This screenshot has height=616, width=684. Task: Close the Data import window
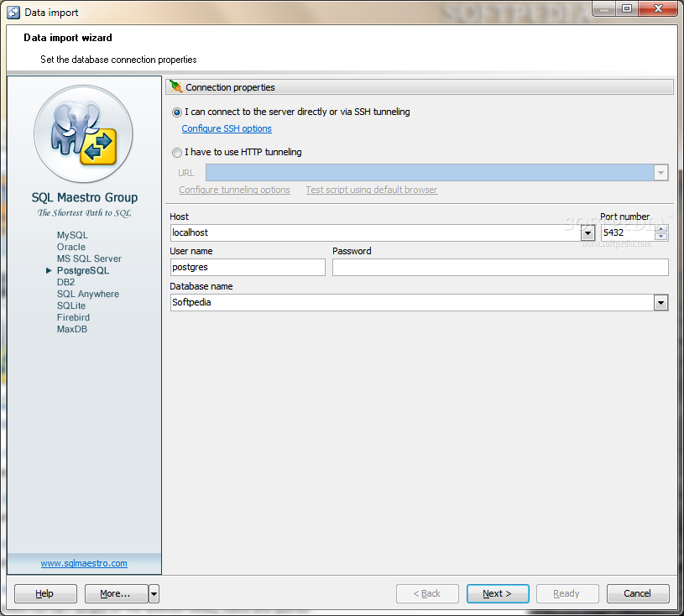click(658, 8)
